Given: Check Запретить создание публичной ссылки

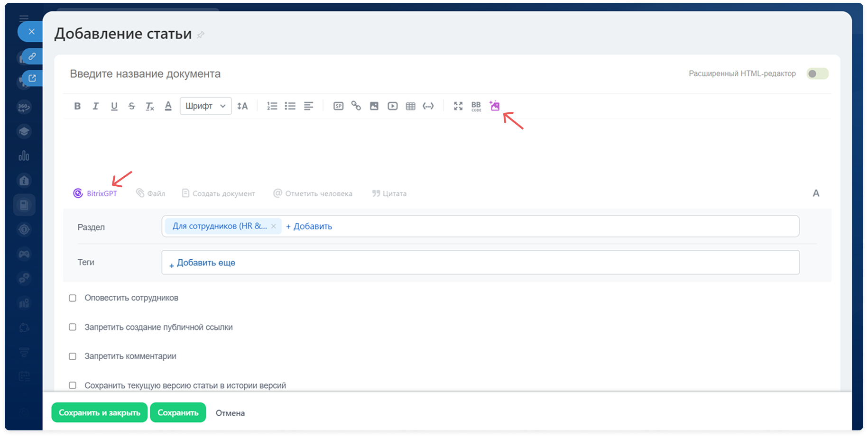Looking at the screenshot, I should pyautogui.click(x=73, y=327).
